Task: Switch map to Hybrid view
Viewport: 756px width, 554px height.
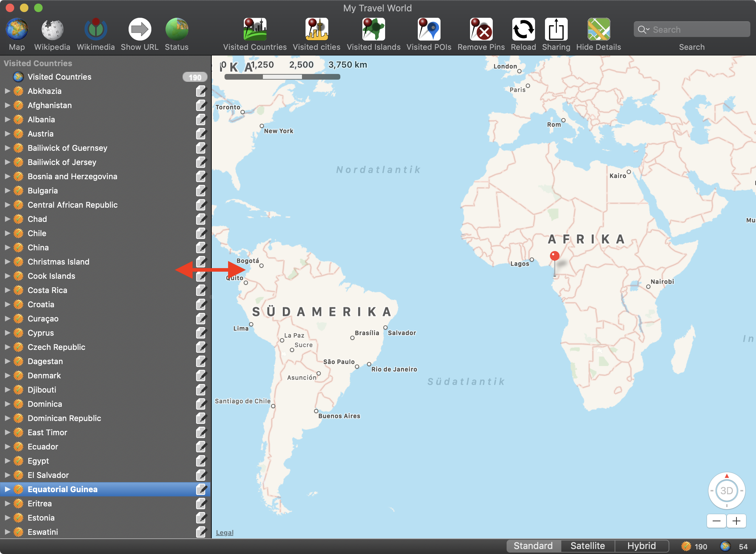Action: tap(642, 546)
